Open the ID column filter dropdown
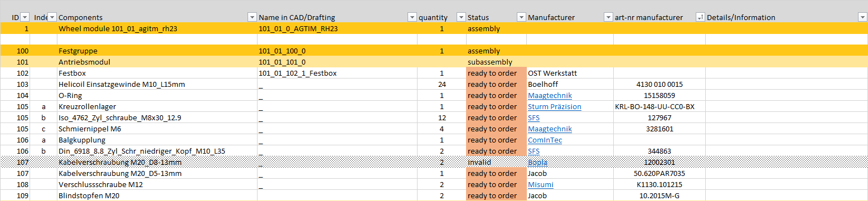This screenshot has width=868, height=201. coord(25,17)
